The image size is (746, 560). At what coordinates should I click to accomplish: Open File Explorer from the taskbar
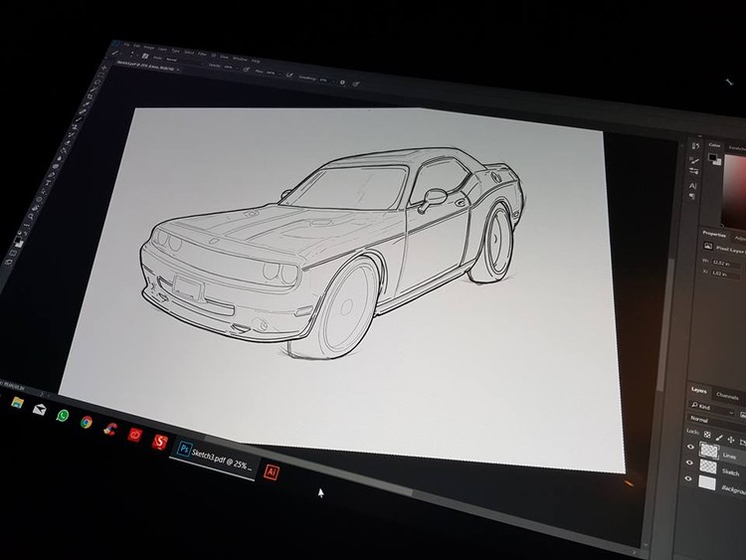(17, 403)
